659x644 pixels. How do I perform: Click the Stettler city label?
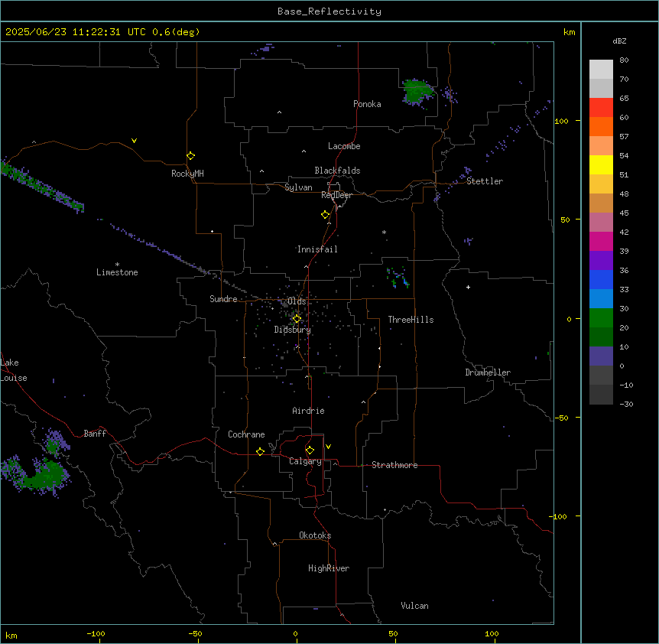pos(485,181)
